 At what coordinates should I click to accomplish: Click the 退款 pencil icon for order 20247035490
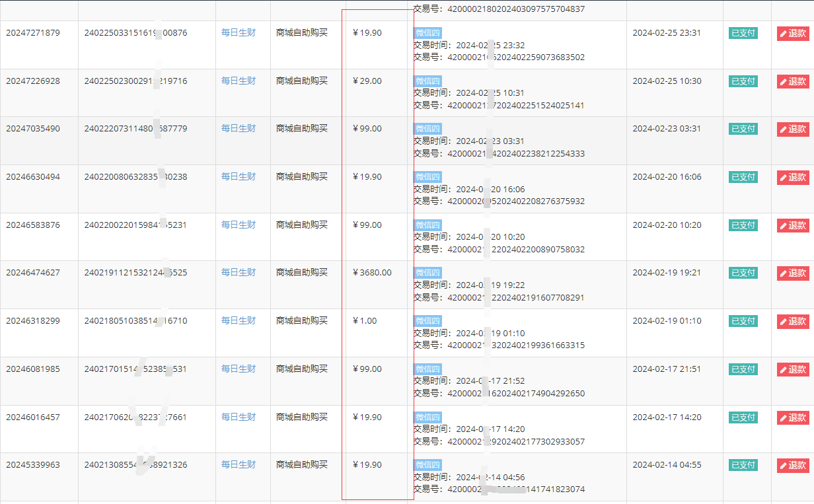point(784,129)
